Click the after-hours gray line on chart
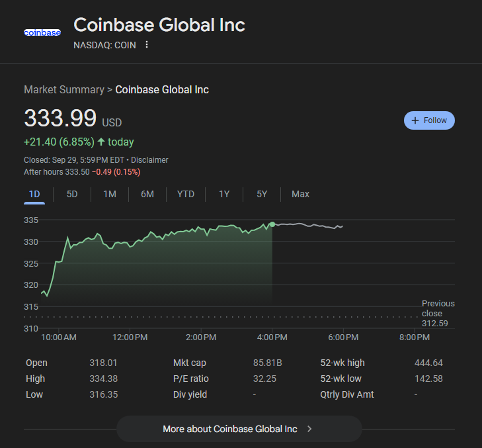This screenshot has height=448, width=482. tap(311, 226)
